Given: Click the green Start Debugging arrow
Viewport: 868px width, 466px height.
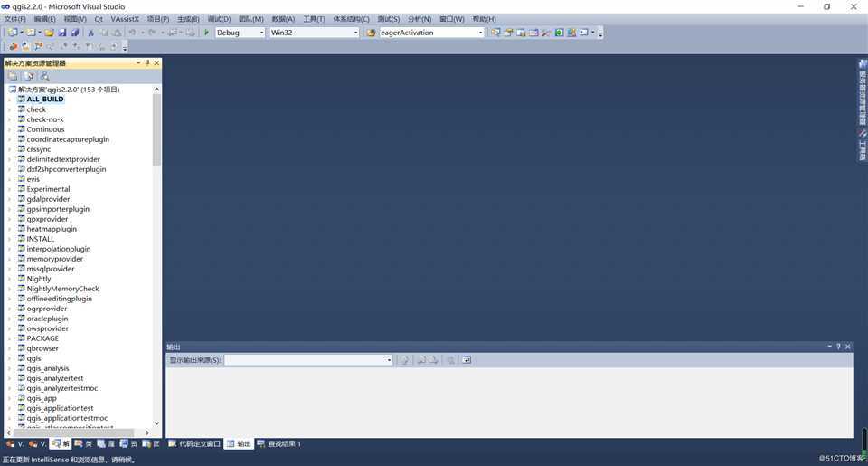Looking at the screenshot, I should [x=206, y=33].
